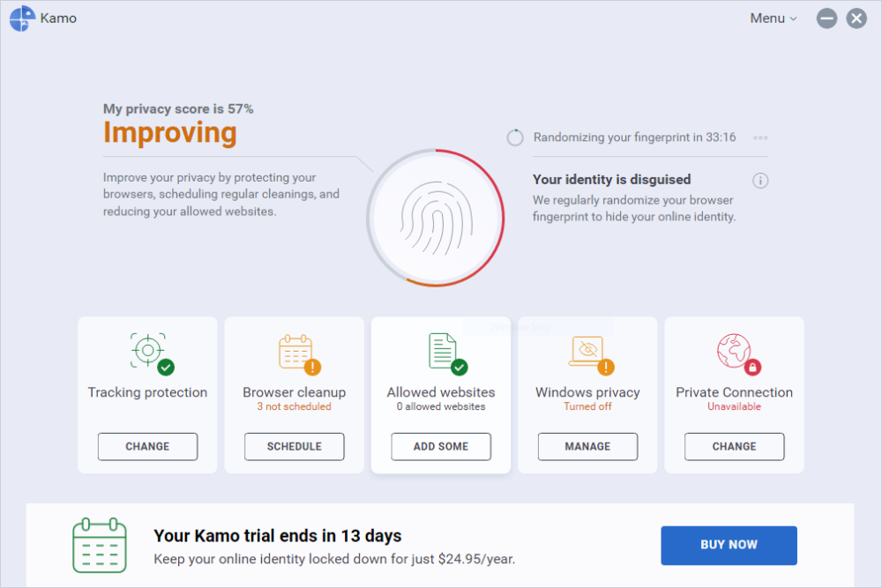
Task: Click the BUY NOW button
Action: pyautogui.click(x=729, y=545)
